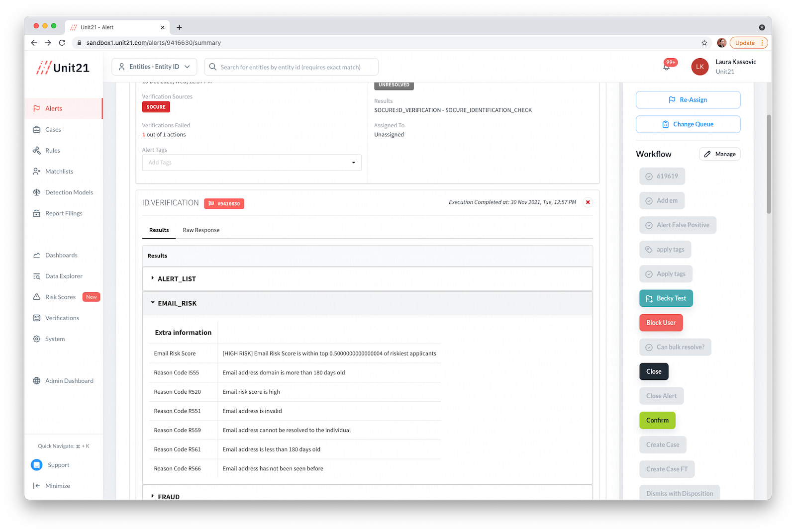Click the Reason Code R566 cell
Screen dimensions: 796x532
click(x=177, y=469)
